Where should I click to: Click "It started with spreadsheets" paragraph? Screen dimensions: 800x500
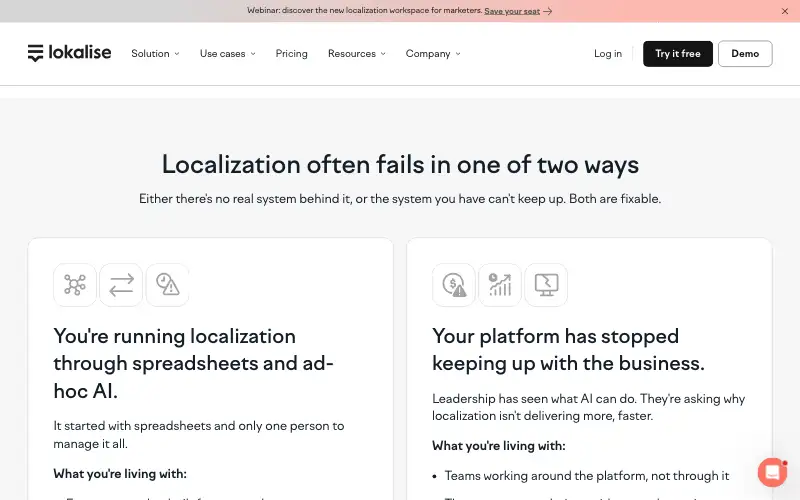coord(199,435)
